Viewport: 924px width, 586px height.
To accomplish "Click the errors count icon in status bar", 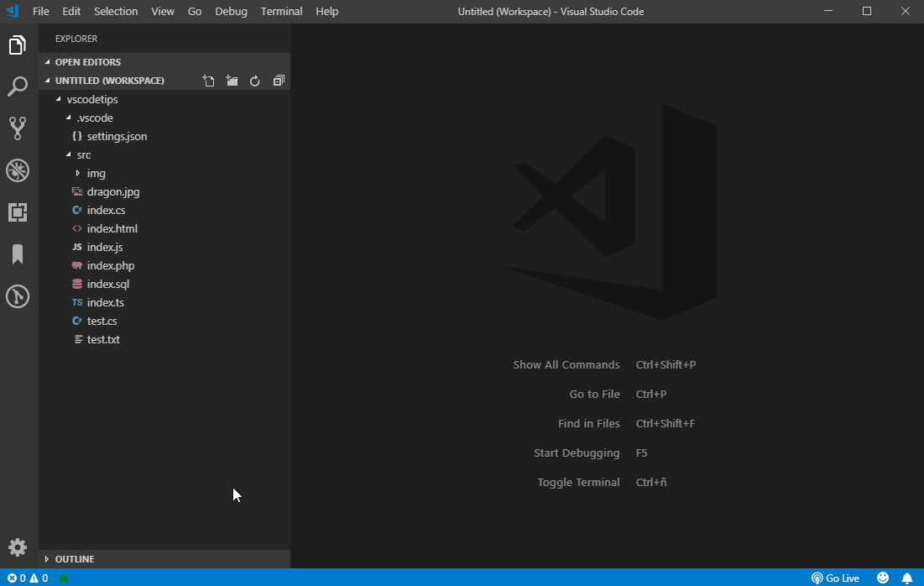I will 16,578.
